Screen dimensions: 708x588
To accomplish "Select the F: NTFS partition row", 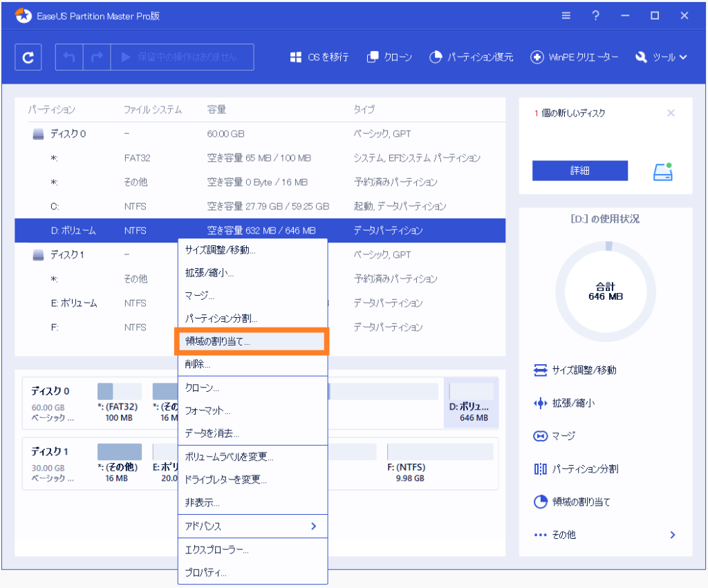I will pos(260,328).
